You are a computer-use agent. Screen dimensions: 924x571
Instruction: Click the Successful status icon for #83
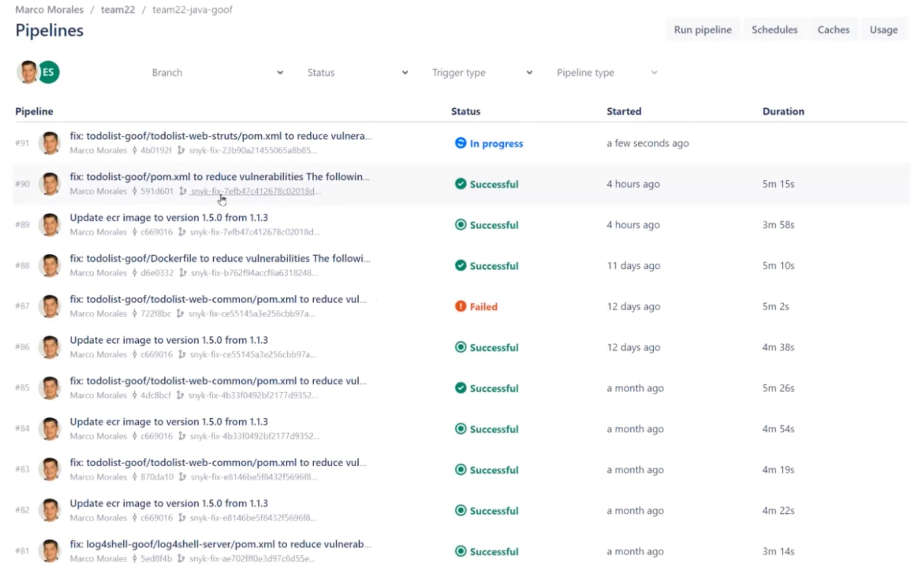(x=460, y=470)
